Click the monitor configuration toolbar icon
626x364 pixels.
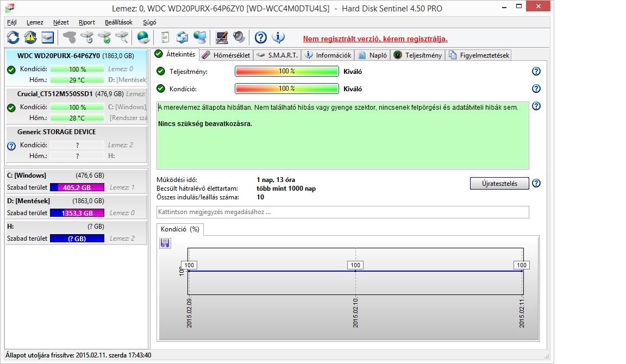point(222,37)
